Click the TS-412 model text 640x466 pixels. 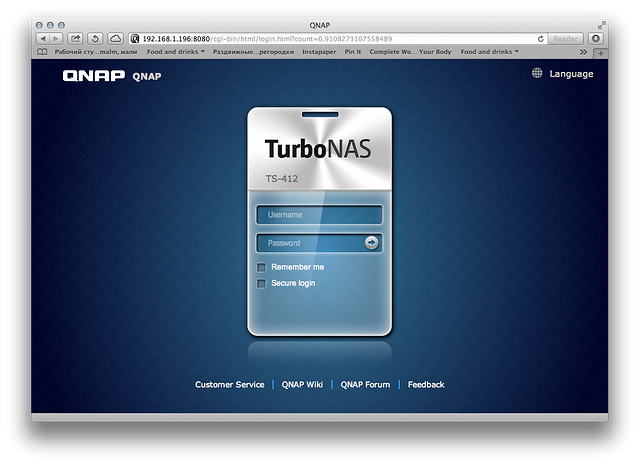pos(282,179)
